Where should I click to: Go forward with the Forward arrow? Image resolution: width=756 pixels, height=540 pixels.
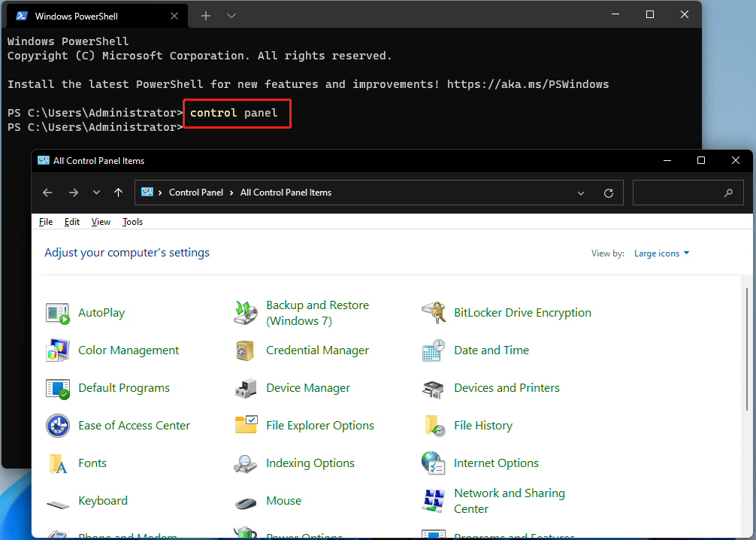[74, 193]
